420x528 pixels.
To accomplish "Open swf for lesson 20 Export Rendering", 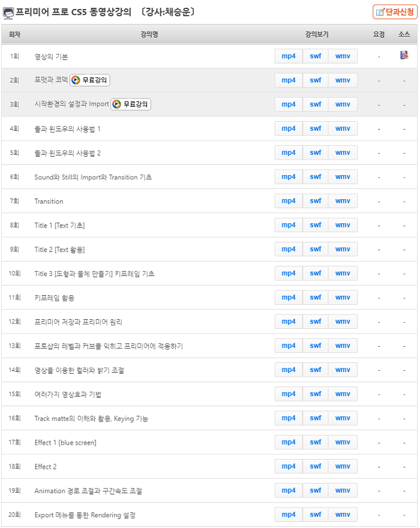I will (315, 515).
